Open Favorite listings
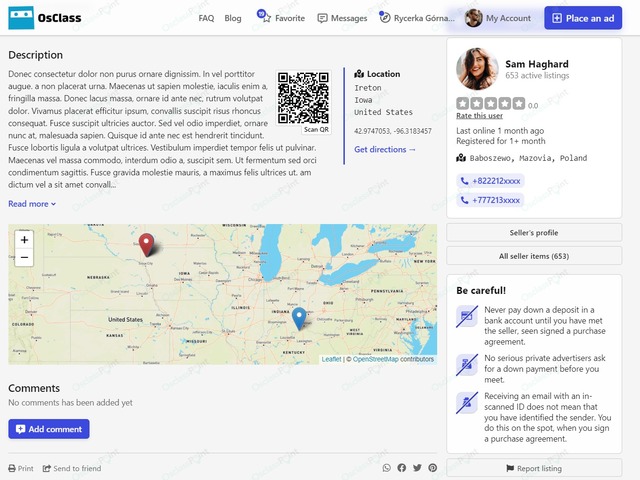 (x=282, y=18)
